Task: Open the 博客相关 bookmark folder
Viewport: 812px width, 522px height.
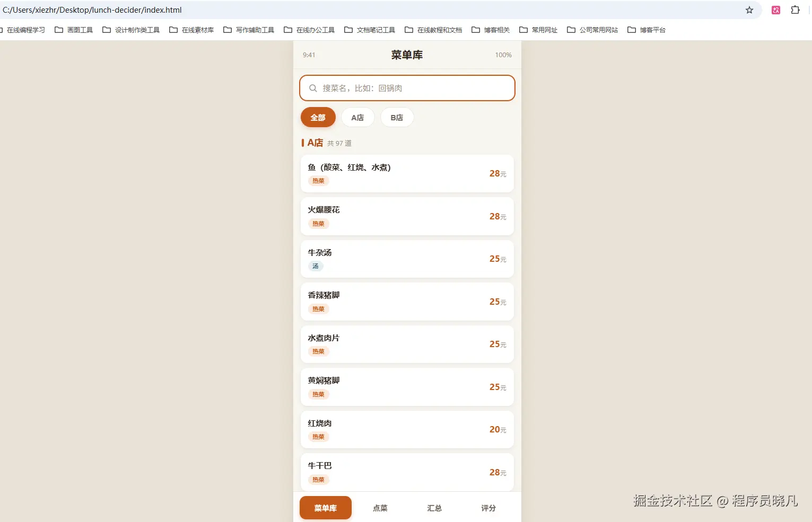Action: click(491, 30)
